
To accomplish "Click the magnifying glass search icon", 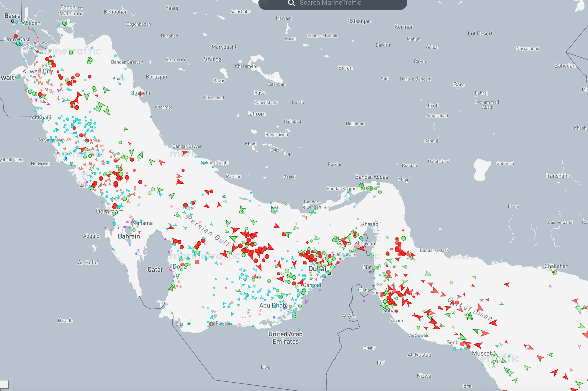I will point(291,3).
